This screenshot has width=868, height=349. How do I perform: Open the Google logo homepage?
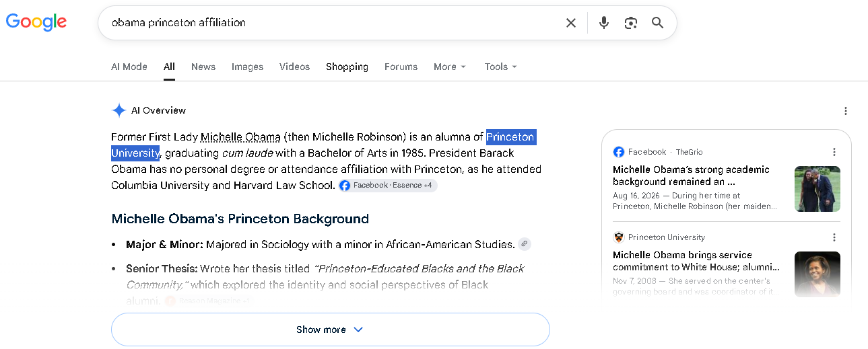click(36, 22)
